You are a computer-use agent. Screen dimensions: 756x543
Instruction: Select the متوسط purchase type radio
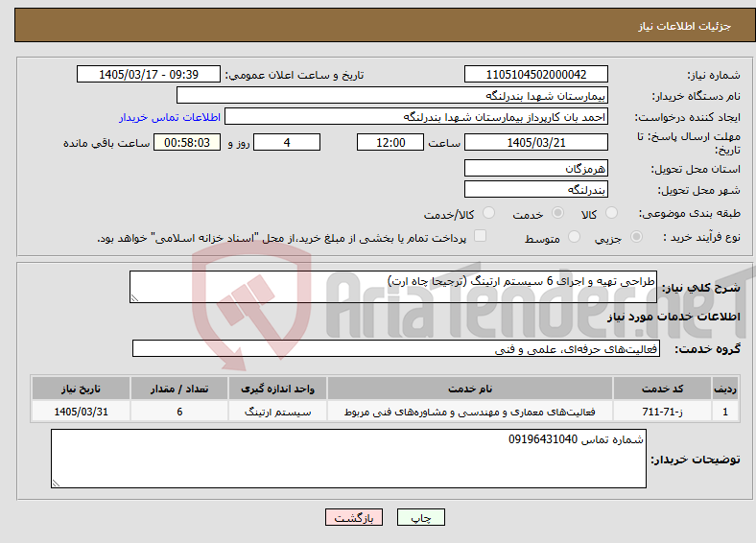(x=574, y=237)
